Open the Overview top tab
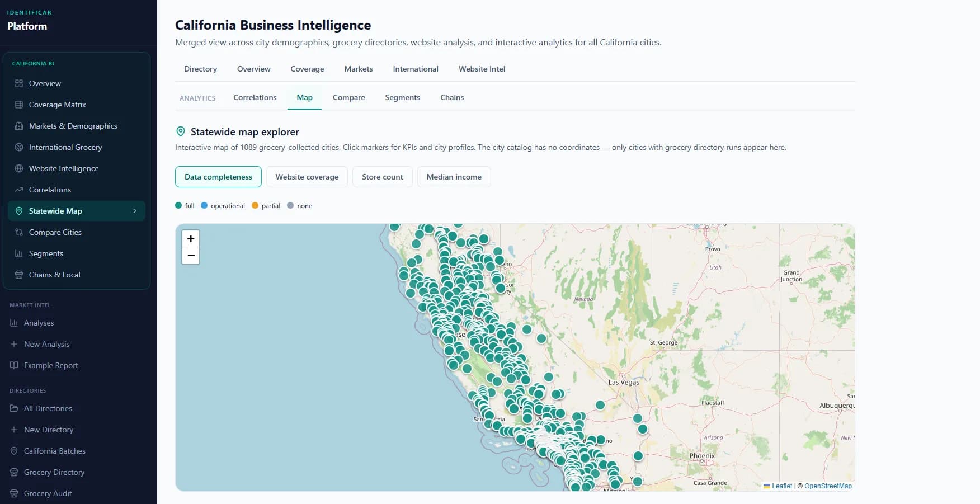 tap(253, 69)
